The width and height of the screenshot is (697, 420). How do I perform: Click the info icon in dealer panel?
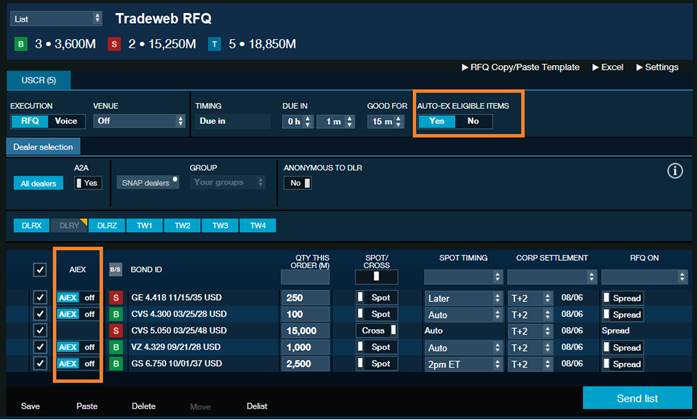coord(675,171)
